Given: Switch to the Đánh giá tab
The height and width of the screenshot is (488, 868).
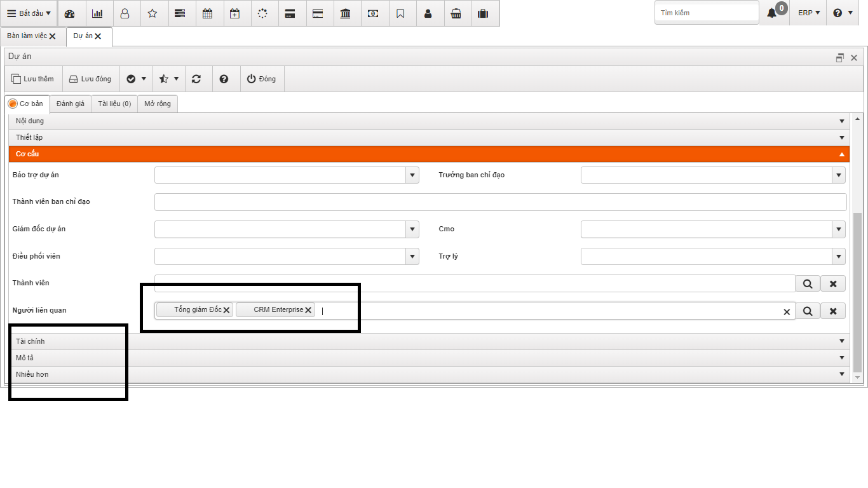Looking at the screenshot, I should click(70, 104).
